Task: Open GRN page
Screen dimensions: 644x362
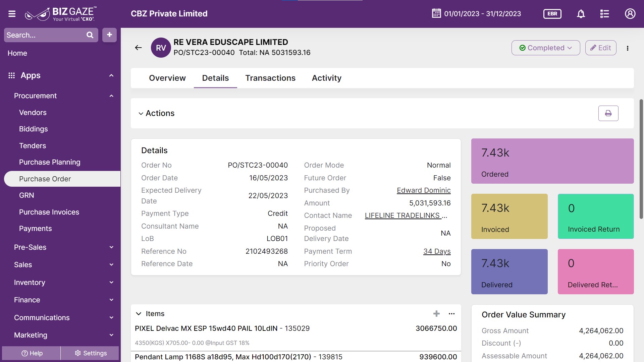Action: 26,195
